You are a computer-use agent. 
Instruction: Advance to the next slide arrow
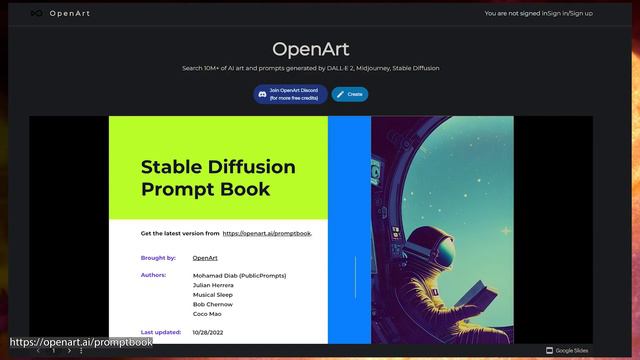pyautogui.click(x=69, y=351)
